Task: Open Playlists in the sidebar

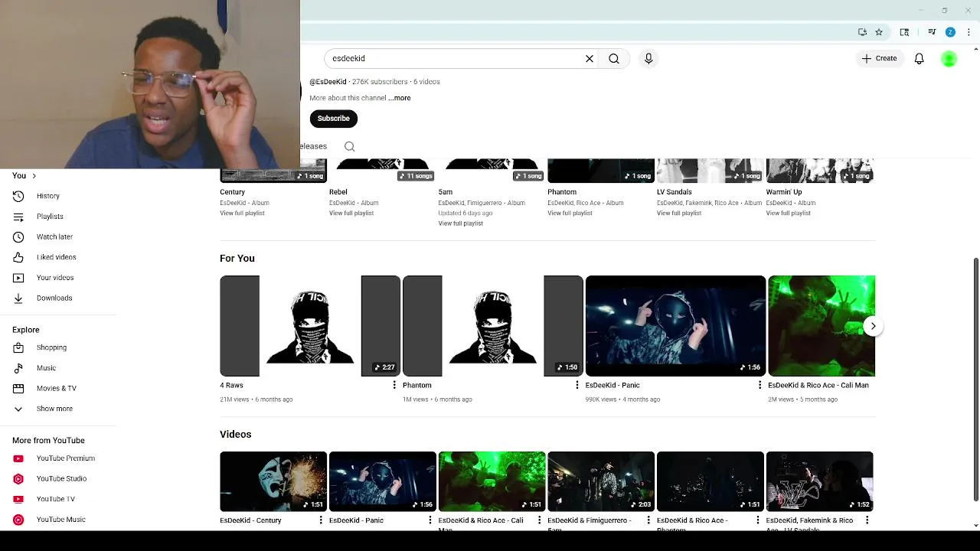Action: point(58,217)
